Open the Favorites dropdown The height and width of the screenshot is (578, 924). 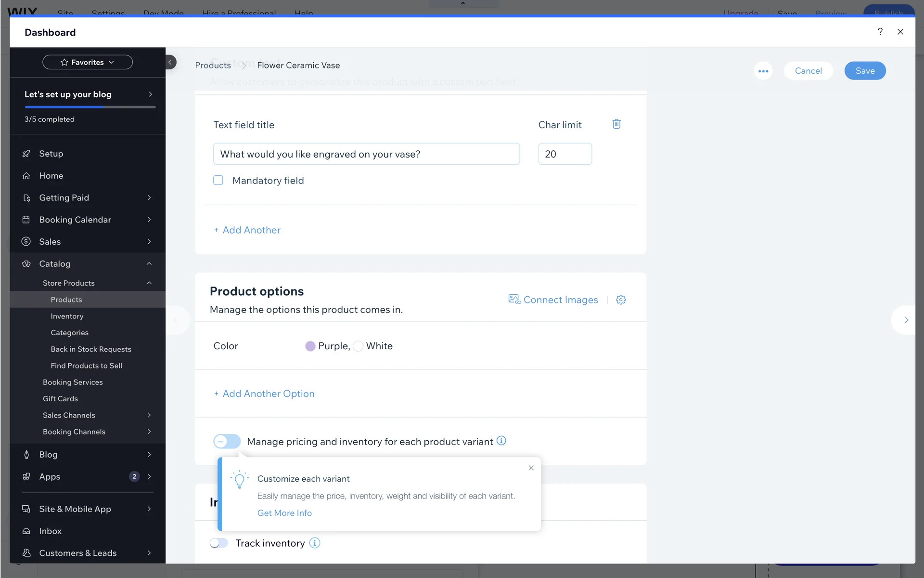pos(88,62)
